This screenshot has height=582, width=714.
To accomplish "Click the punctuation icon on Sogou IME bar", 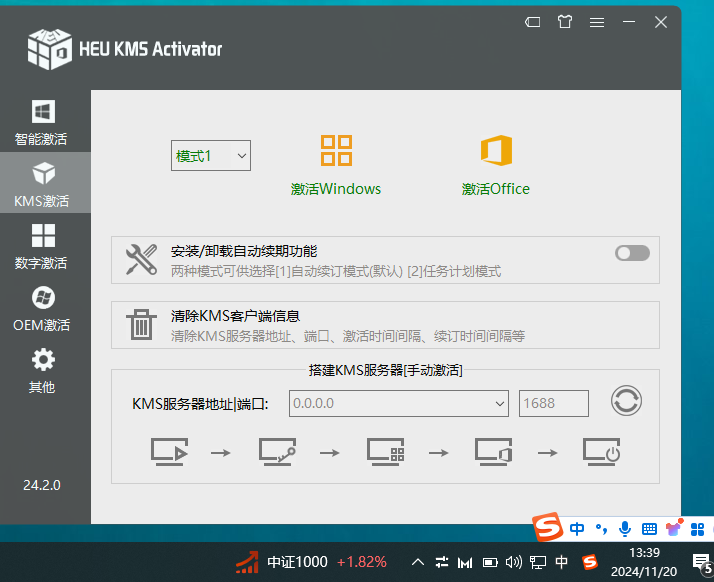I will (x=601, y=529).
